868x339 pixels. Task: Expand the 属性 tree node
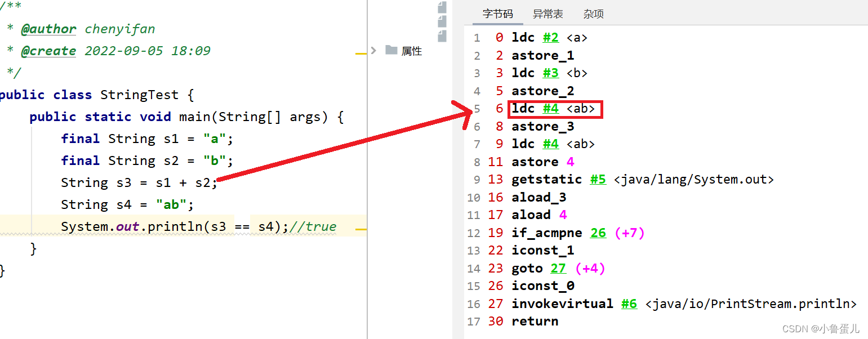373,50
